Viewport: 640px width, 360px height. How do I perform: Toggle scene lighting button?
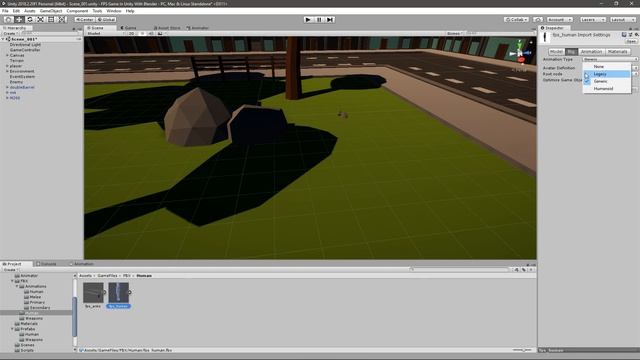coord(142,33)
